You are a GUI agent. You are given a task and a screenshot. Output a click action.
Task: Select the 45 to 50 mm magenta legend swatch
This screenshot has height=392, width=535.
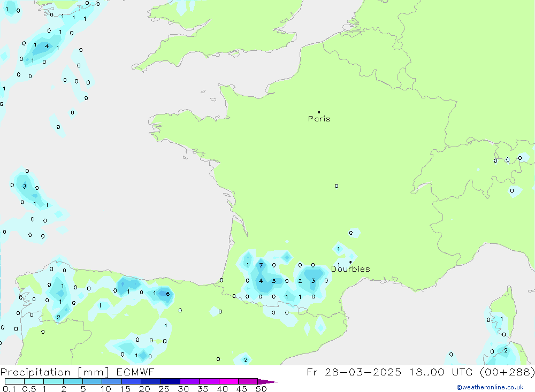(x=248, y=381)
